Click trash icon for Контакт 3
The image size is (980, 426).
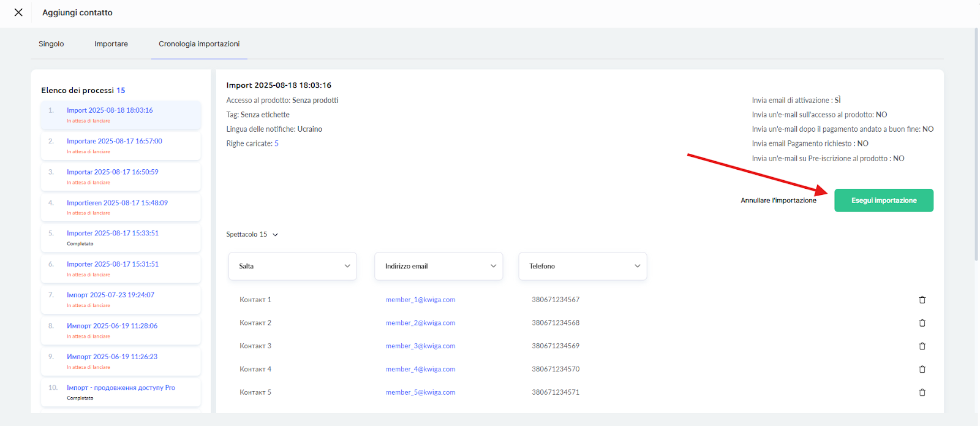[x=922, y=346]
